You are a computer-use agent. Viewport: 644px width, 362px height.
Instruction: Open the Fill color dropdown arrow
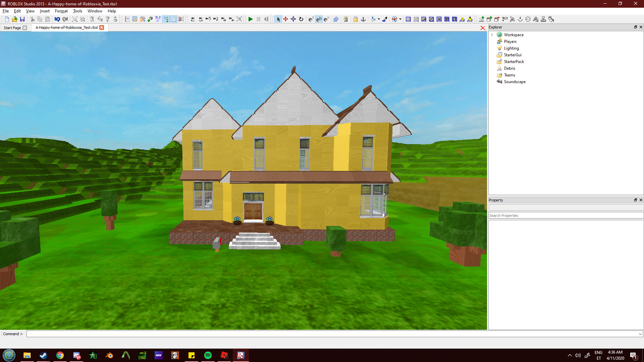(x=379, y=19)
